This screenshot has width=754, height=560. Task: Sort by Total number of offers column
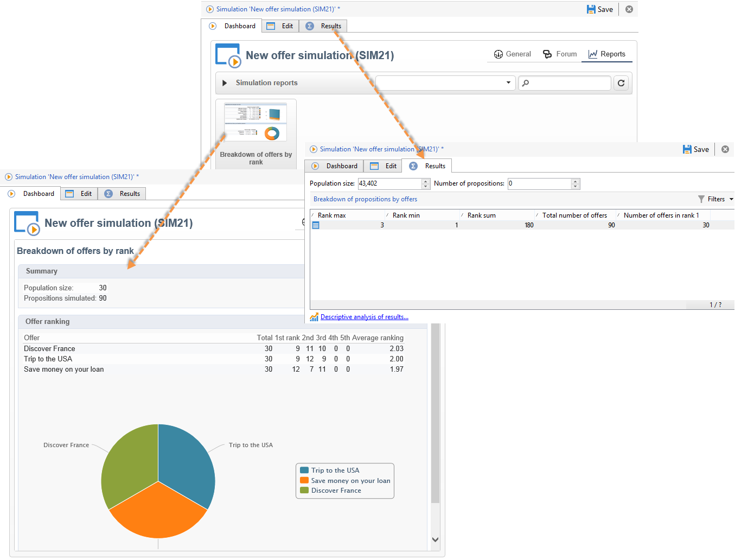click(576, 215)
